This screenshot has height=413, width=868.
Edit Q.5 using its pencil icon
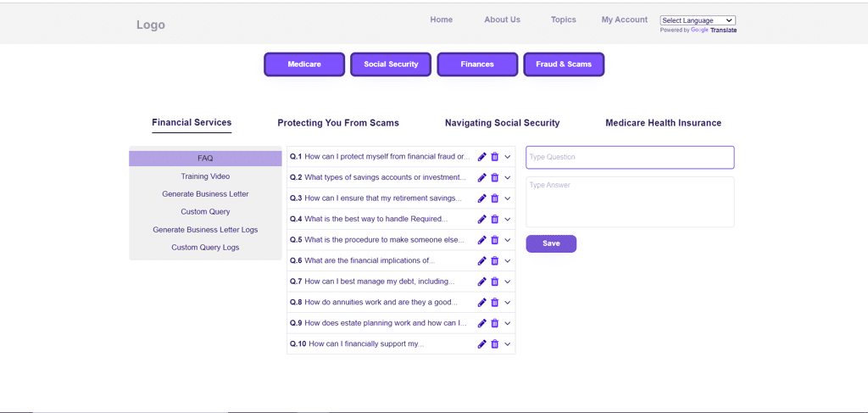(x=482, y=240)
